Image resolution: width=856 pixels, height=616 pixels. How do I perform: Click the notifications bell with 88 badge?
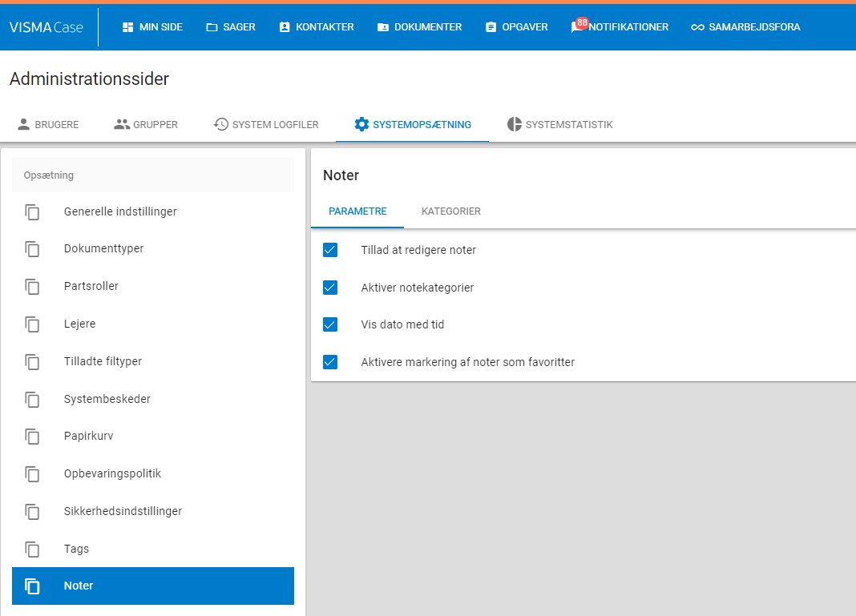click(579, 26)
